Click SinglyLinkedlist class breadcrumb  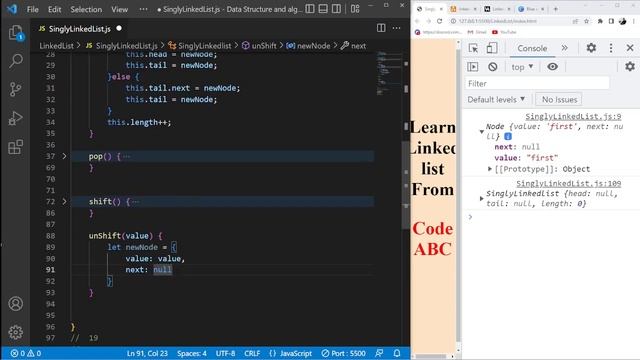[200, 46]
